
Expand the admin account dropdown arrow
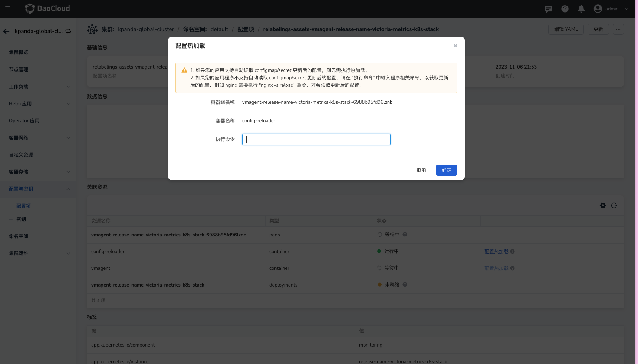tap(627, 9)
